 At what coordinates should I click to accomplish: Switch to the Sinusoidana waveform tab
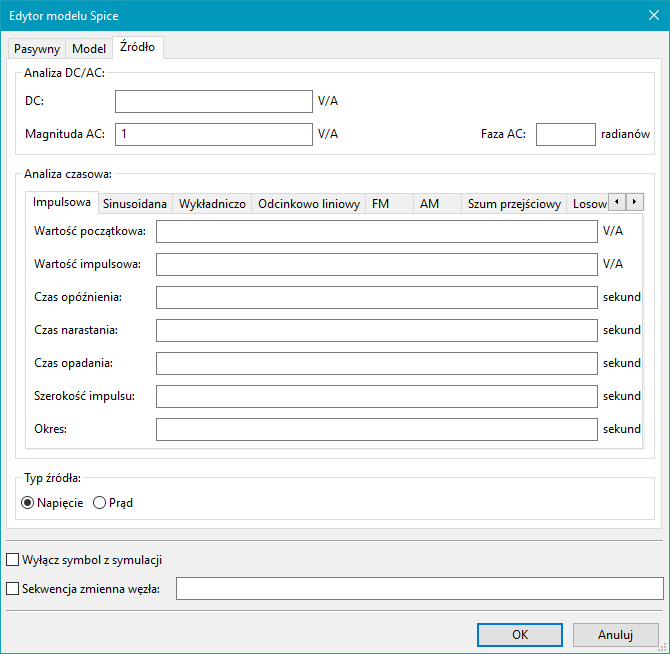[x=135, y=203]
